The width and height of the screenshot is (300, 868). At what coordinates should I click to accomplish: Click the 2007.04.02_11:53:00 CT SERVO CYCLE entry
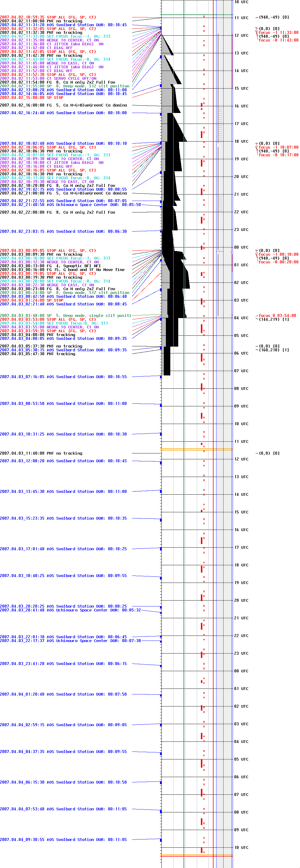[x=48, y=79]
